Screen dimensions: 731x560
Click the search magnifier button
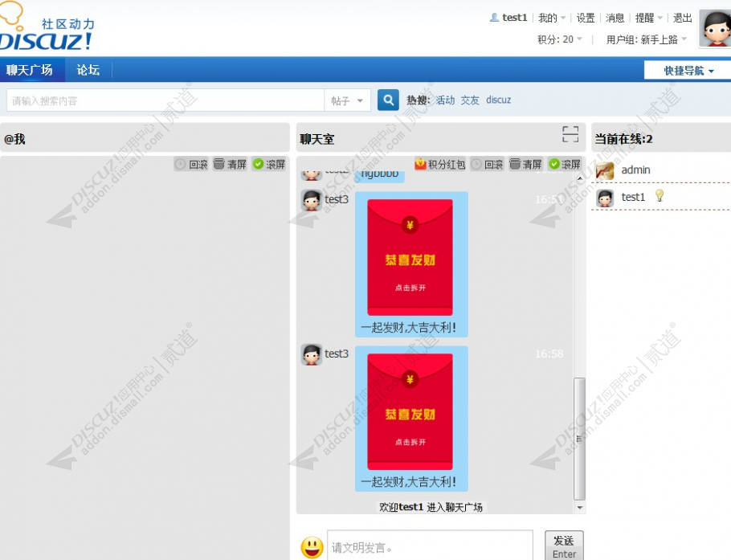[x=388, y=100]
